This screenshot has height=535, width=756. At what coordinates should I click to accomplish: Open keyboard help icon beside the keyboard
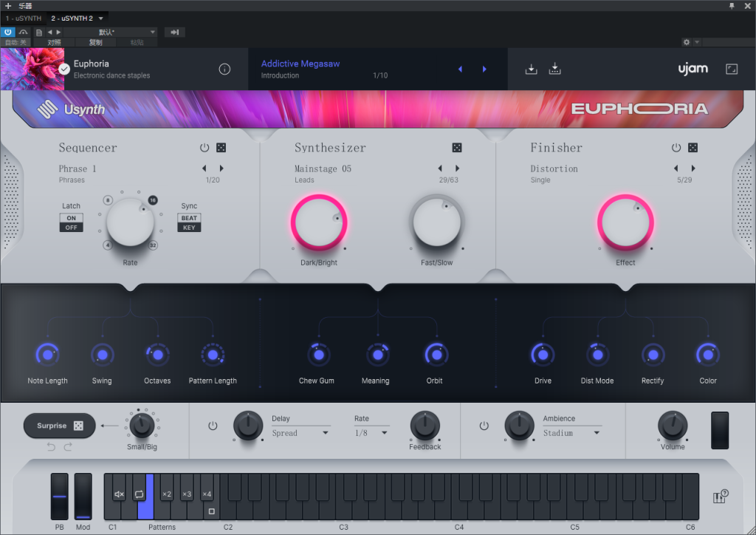(721, 497)
